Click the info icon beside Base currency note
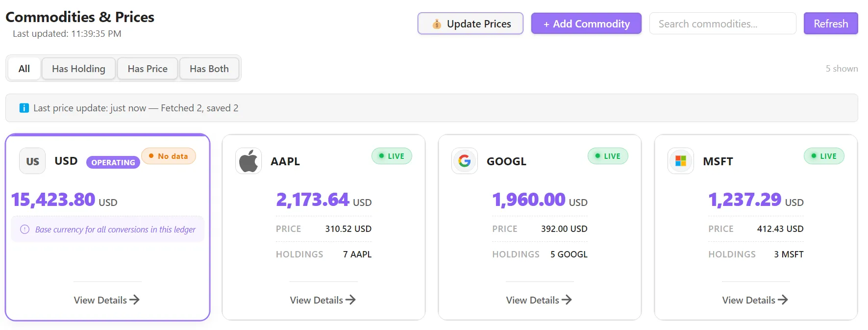 pos(25,229)
